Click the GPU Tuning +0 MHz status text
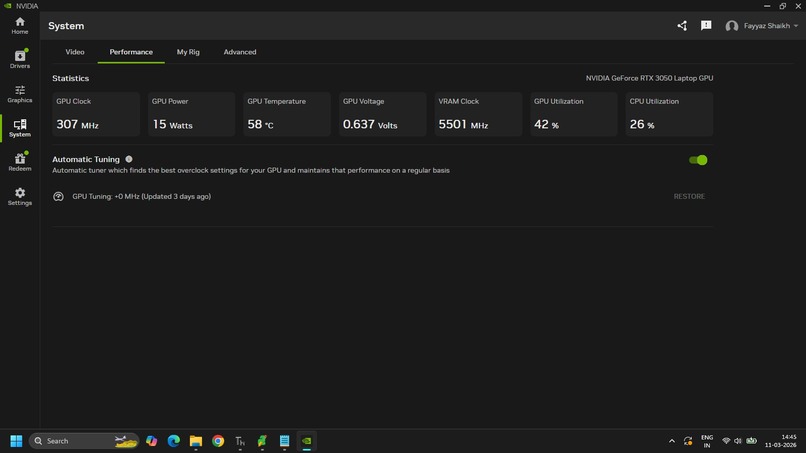This screenshot has width=806, height=453. [x=141, y=196]
